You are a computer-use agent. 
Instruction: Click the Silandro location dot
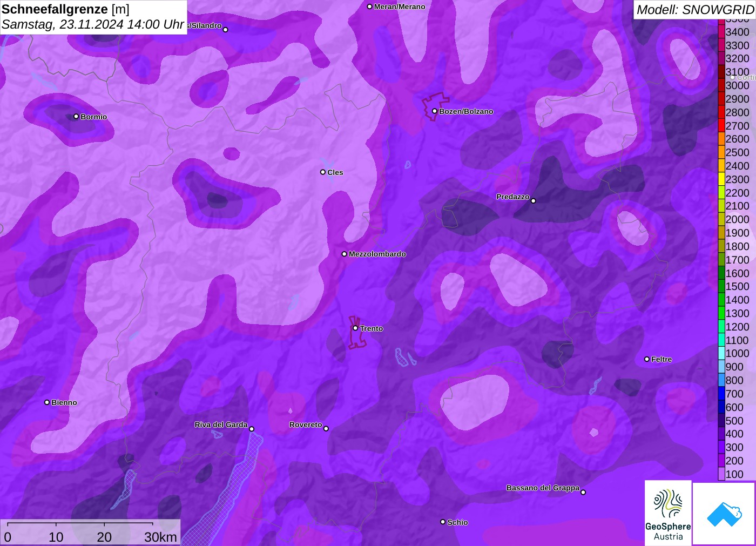(226, 30)
